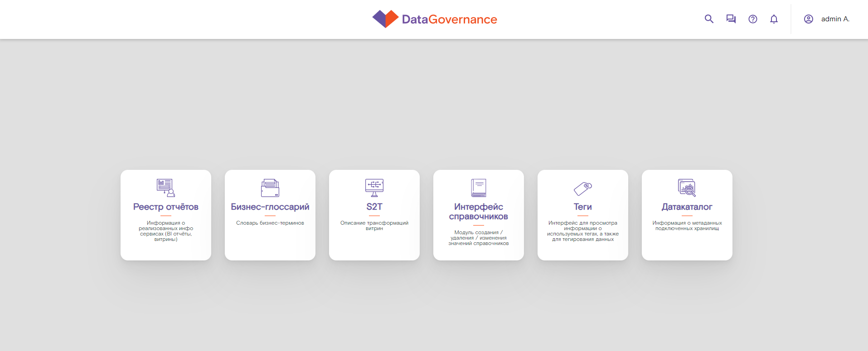Open the help question mark icon
The width and height of the screenshot is (868, 351).
[x=752, y=19]
